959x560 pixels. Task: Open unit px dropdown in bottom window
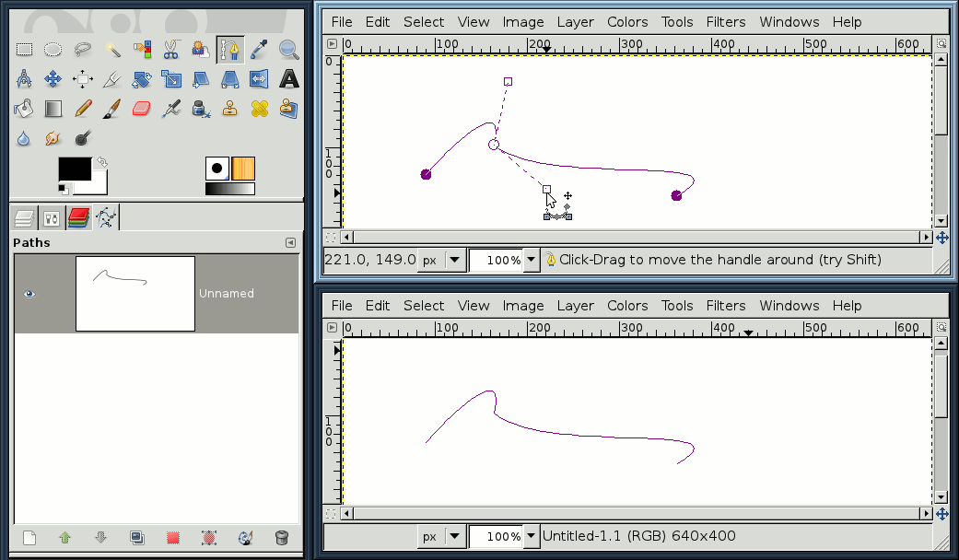[x=454, y=536]
